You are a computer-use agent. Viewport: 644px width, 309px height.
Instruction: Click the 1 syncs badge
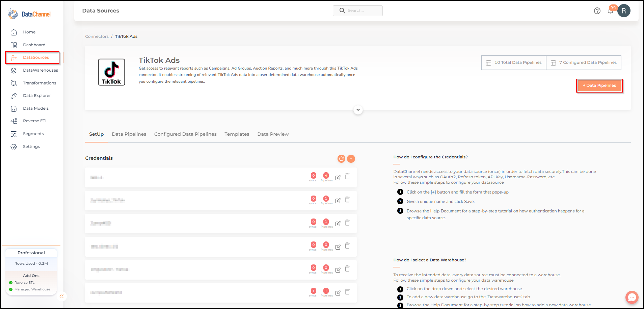(313, 291)
